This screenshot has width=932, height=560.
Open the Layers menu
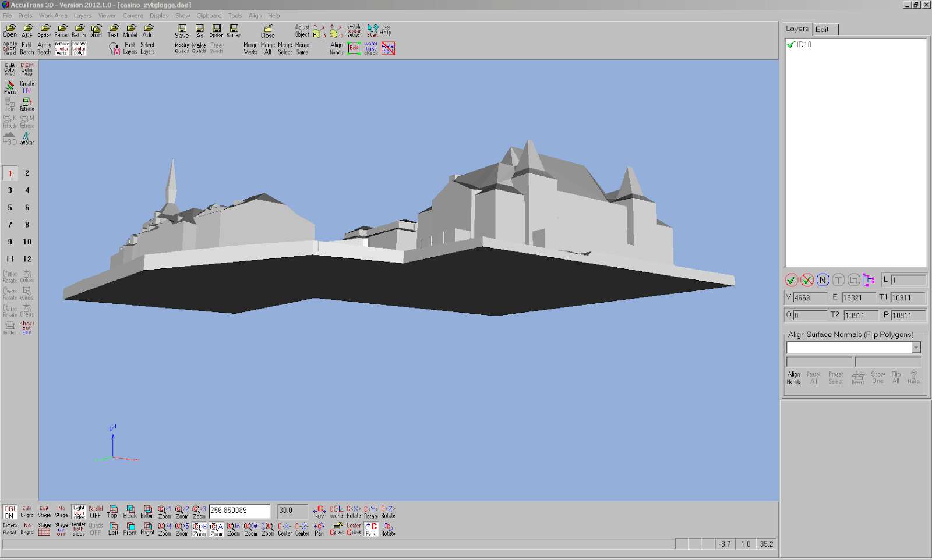click(x=82, y=16)
